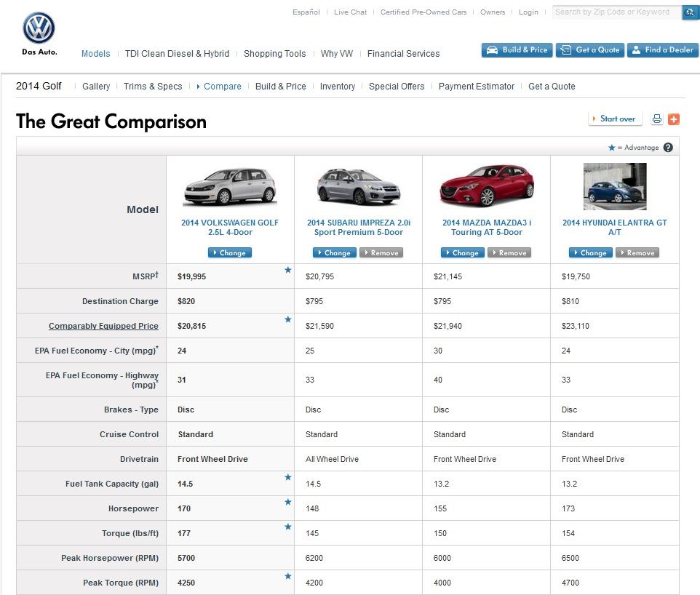
Task: Open the Build & Price sub-navigation tab
Action: click(281, 86)
